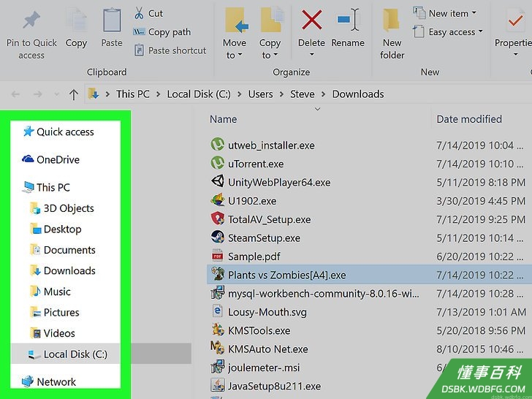The width and height of the screenshot is (532, 399).
Task: Open the Move to dropdown
Action: point(235,34)
